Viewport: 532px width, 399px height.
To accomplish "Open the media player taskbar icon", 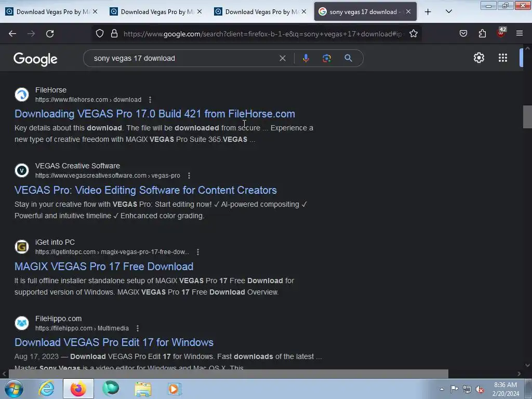I will (x=175, y=389).
